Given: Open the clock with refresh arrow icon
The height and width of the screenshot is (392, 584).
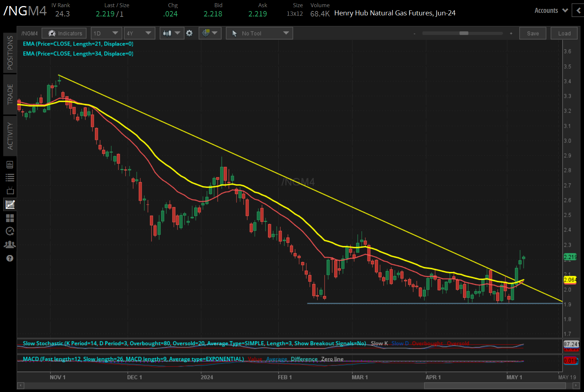Looking at the screenshot, I should click(x=10, y=231).
